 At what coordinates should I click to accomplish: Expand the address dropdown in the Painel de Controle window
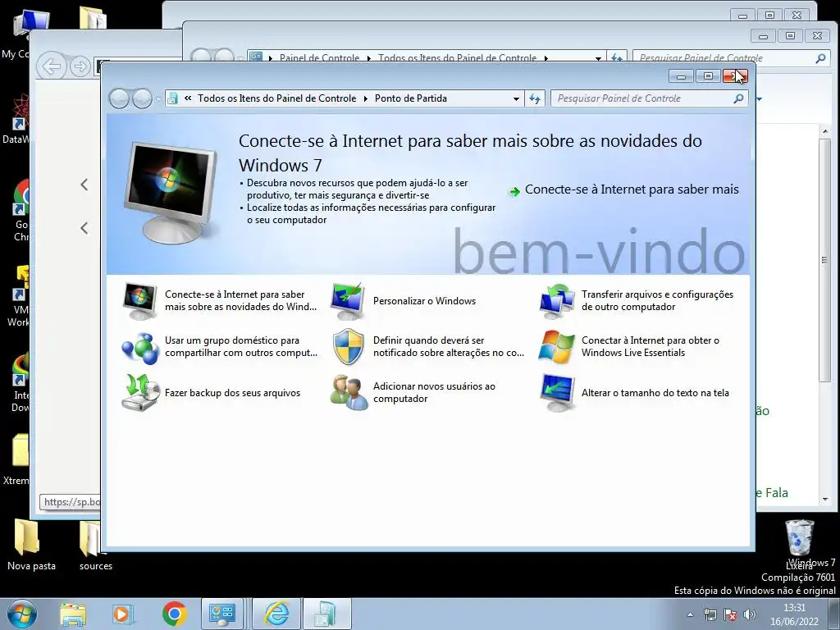click(x=598, y=58)
